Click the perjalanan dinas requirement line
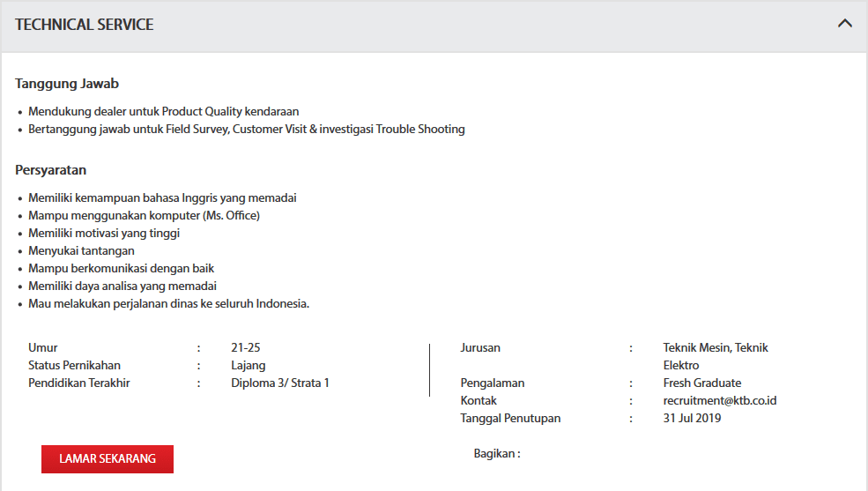 [168, 304]
